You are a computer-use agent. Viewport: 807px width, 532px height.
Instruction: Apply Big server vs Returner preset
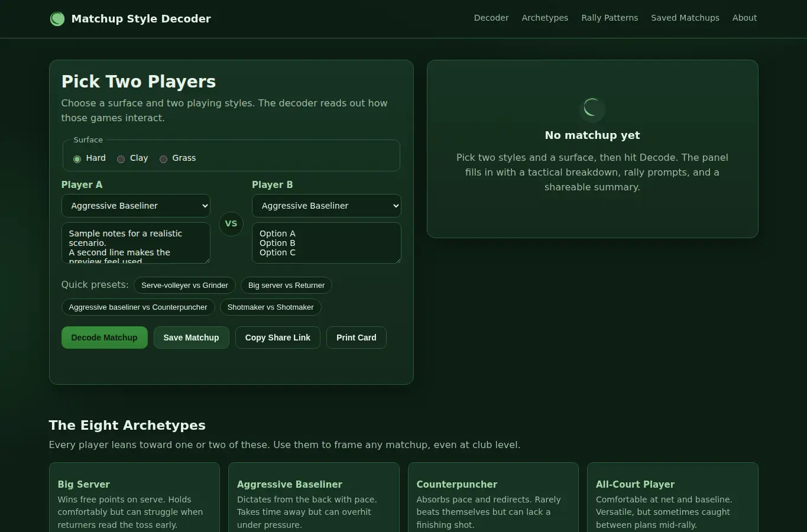(x=286, y=286)
